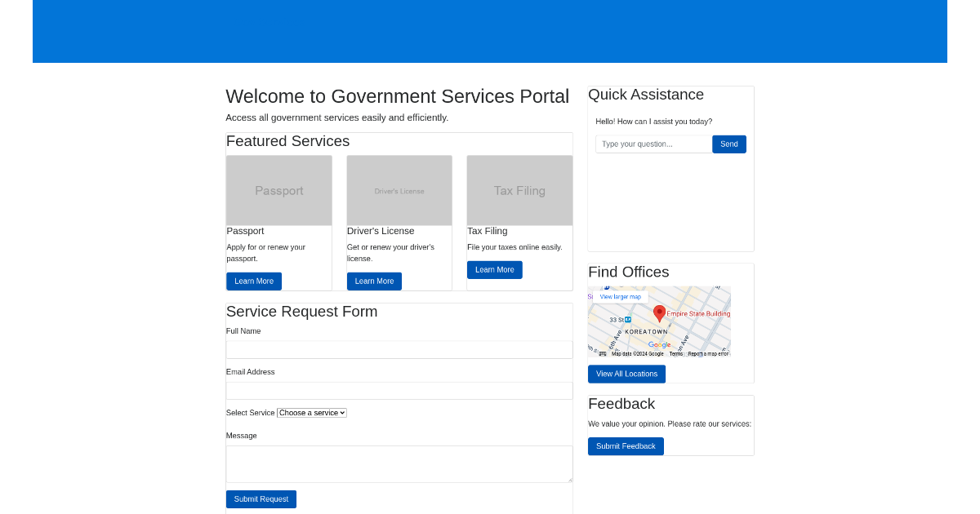
Task: Click View All Locations
Action: point(626,374)
